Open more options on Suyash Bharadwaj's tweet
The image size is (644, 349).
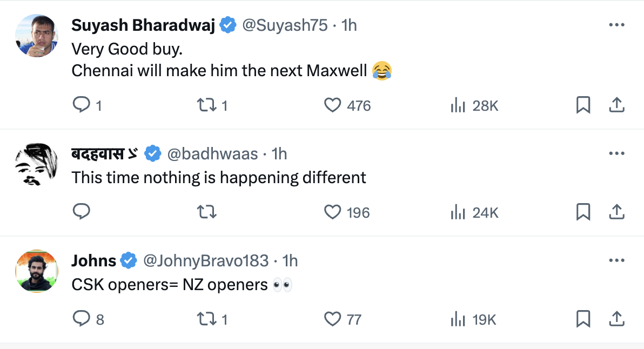click(x=616, y=25)
